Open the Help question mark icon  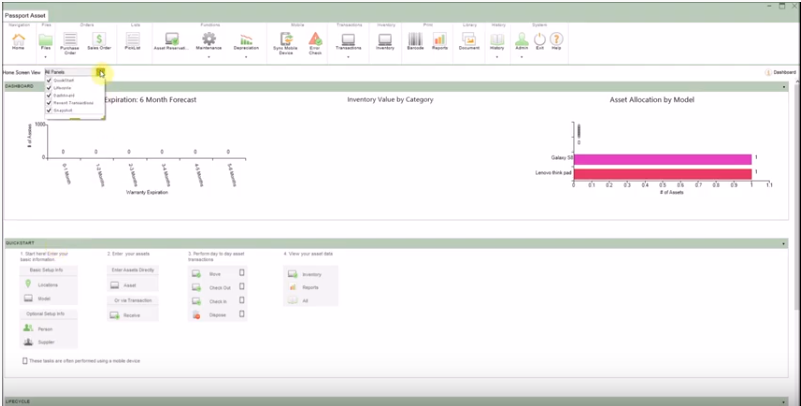(x=556, y=41)
